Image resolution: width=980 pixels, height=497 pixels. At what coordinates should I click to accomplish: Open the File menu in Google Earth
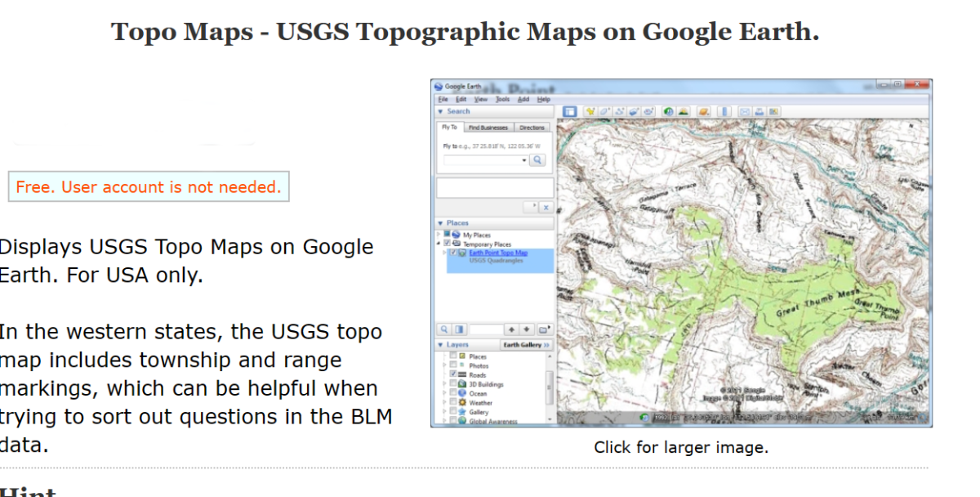coord(443,99)
